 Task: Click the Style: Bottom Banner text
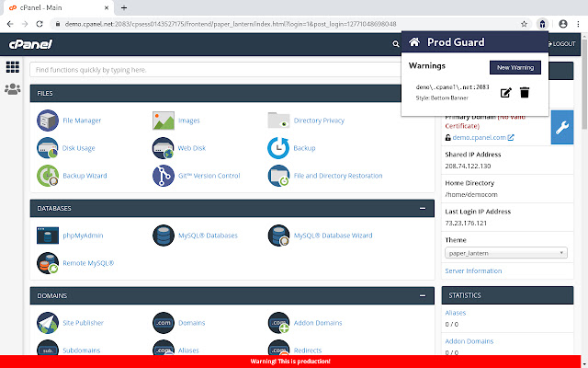pyautogui.click(x=442, y=98)
